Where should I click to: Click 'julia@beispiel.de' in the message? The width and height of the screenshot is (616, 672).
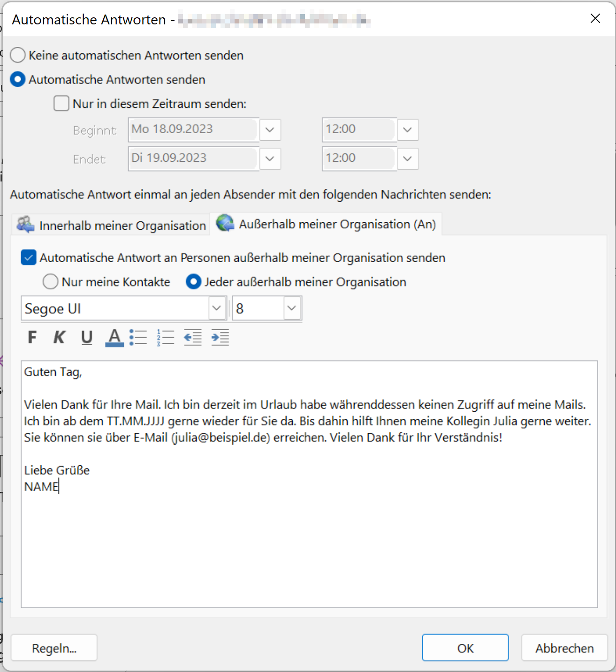click(221, 438)
